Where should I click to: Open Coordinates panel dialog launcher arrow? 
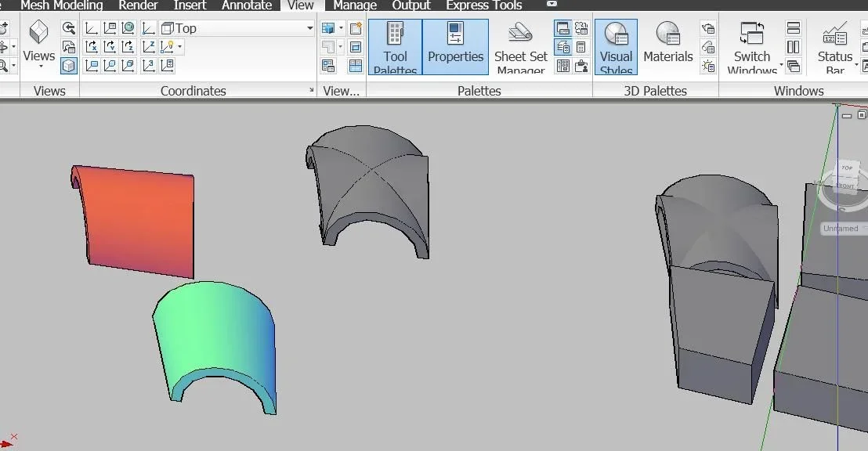pyautogui.click(x=311, y=89)
